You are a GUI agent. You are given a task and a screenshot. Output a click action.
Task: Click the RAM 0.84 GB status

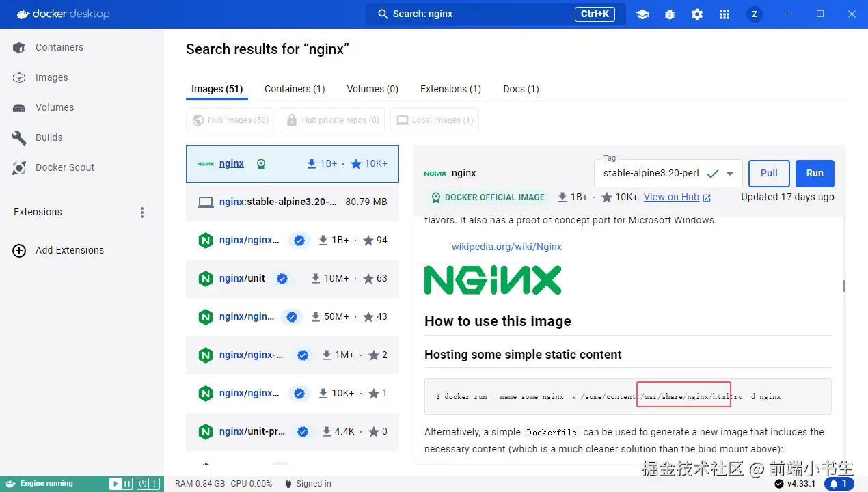tap(200, 484)
